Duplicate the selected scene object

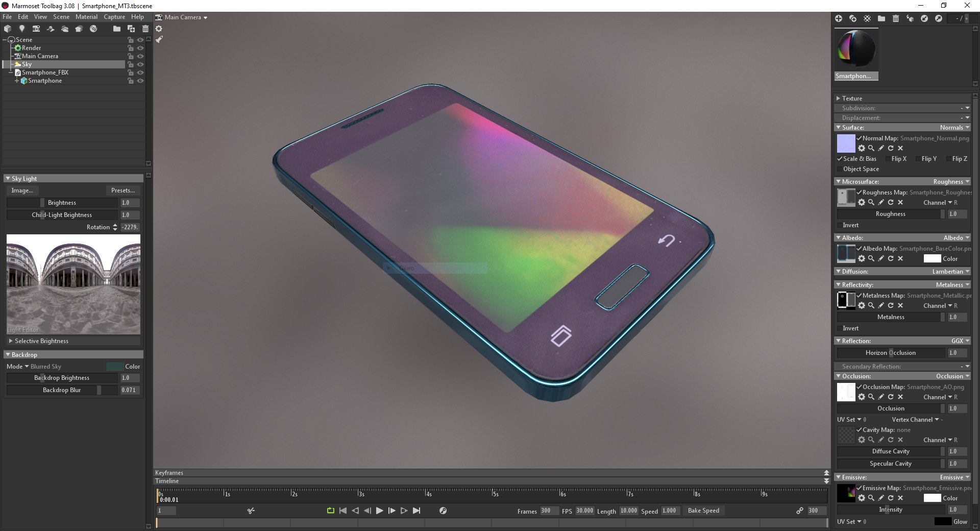131,29
